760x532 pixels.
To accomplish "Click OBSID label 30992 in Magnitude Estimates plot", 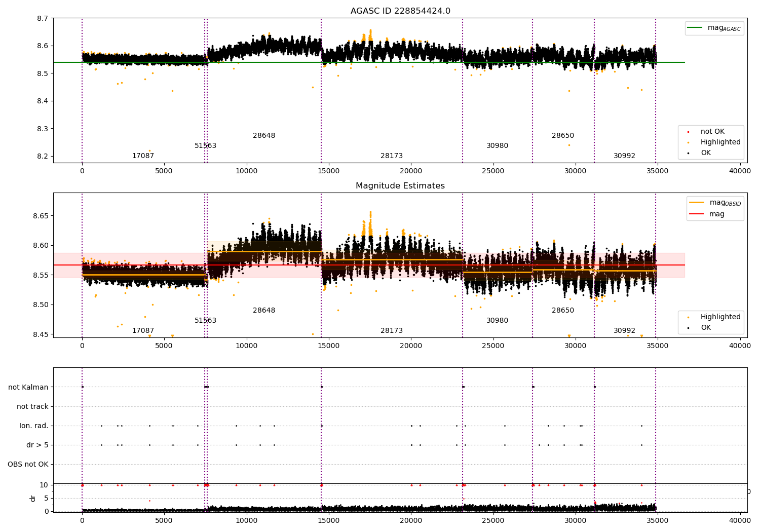I will [x=624, y=331].
